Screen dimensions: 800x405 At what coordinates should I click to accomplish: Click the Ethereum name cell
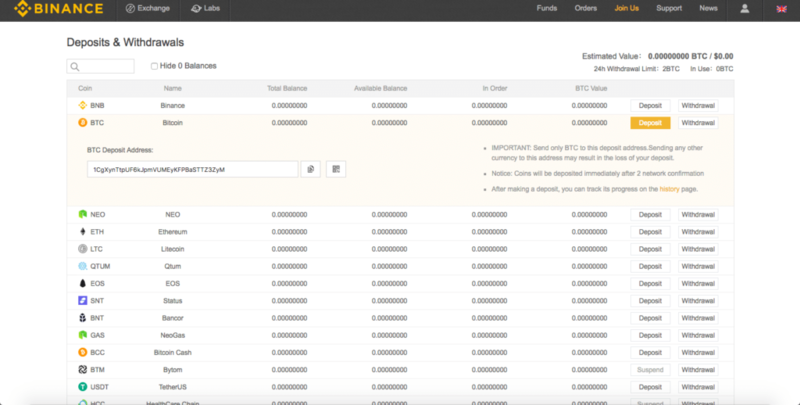[172, 232]
